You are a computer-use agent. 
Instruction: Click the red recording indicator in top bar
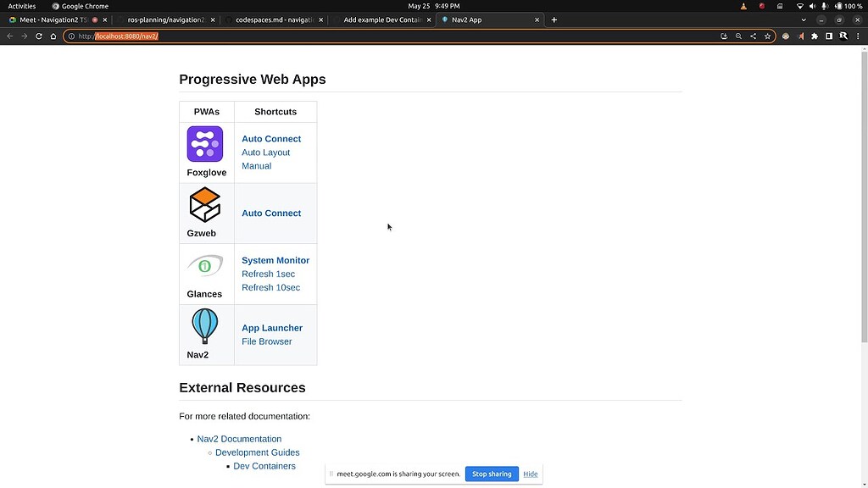[762, 6]
